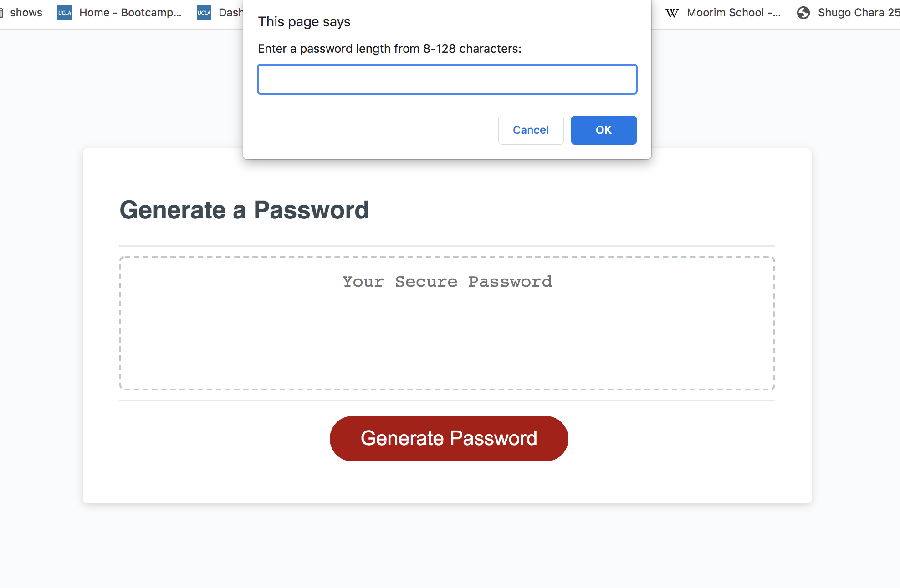
Task: Click the UCLA icon beside "Home - Bootcamp"
Action: [64, 12]
